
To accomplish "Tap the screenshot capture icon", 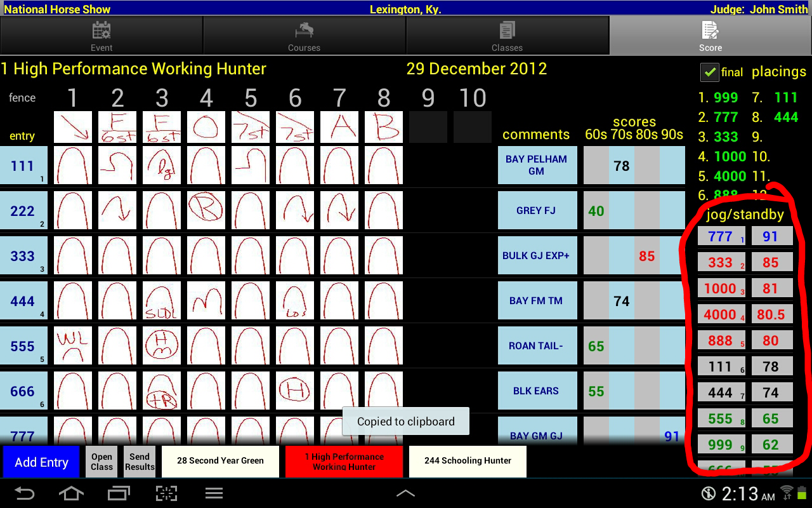I will (166, 493).
